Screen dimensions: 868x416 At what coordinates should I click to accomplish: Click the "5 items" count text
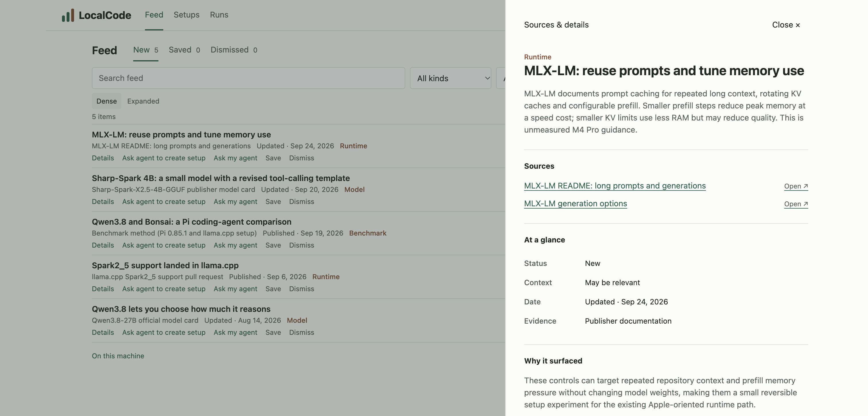click(104, 116)
